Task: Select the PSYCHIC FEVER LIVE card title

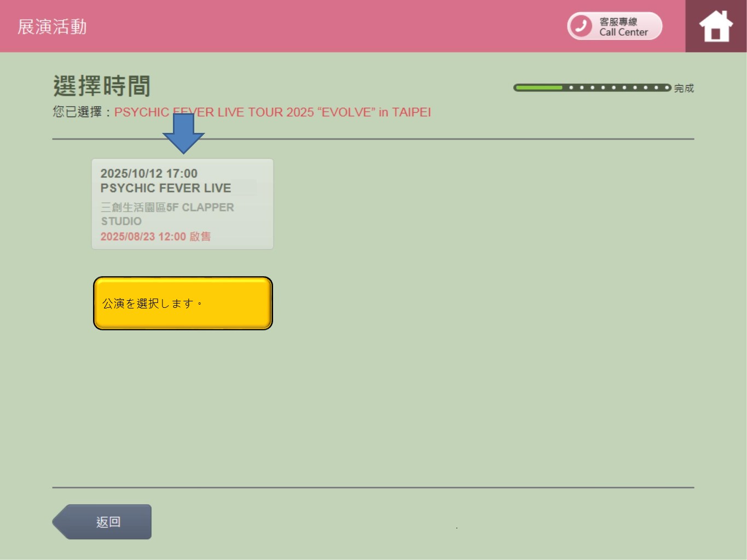Action: pyautogui.click(x=165, y=188)
